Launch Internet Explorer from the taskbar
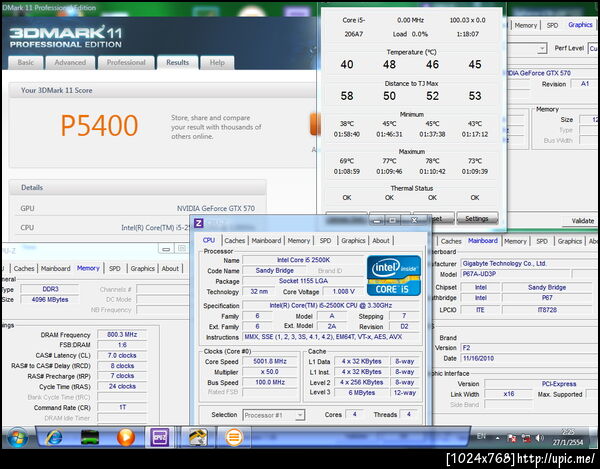The height and width of the screenshot is (469, 600). click(x=54, y=437)
